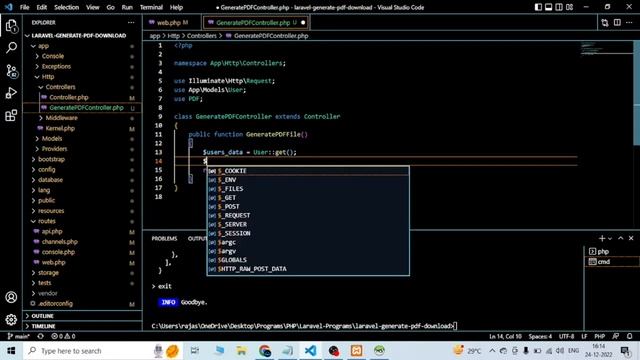Open Run and Debug view icon

tap(11, 93)
